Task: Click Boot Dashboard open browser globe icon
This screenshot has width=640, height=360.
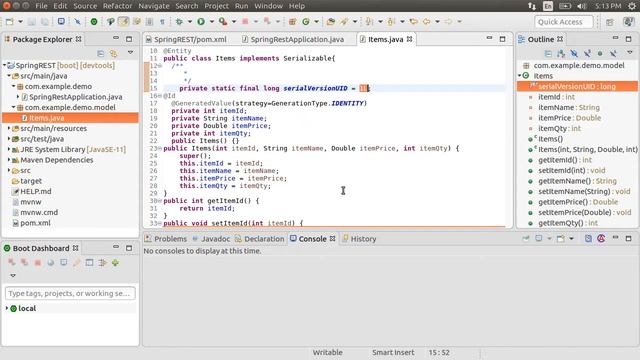Action: click(51, 263)
